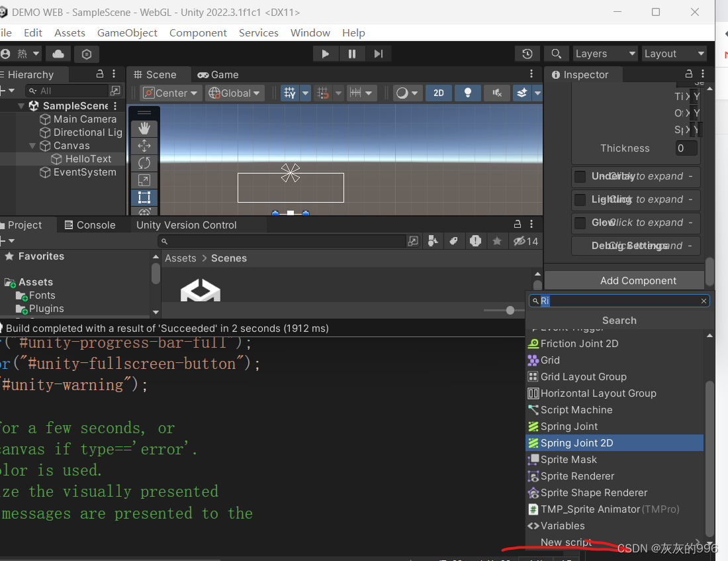Select the Hand tool in Scene view
728x561 pixels.
pos(144,128)
